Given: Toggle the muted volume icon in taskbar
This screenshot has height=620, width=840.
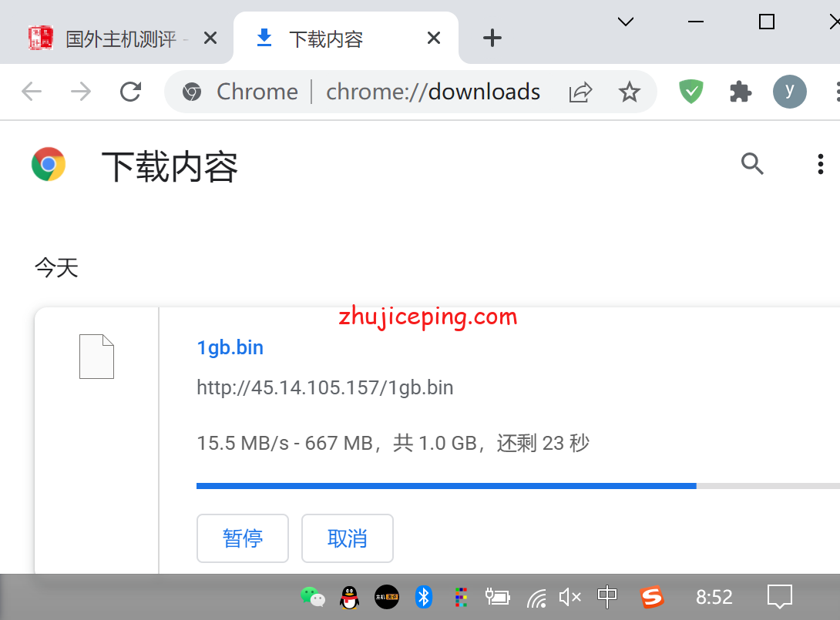Looking at the screenshot, I should tap(570, 597).
